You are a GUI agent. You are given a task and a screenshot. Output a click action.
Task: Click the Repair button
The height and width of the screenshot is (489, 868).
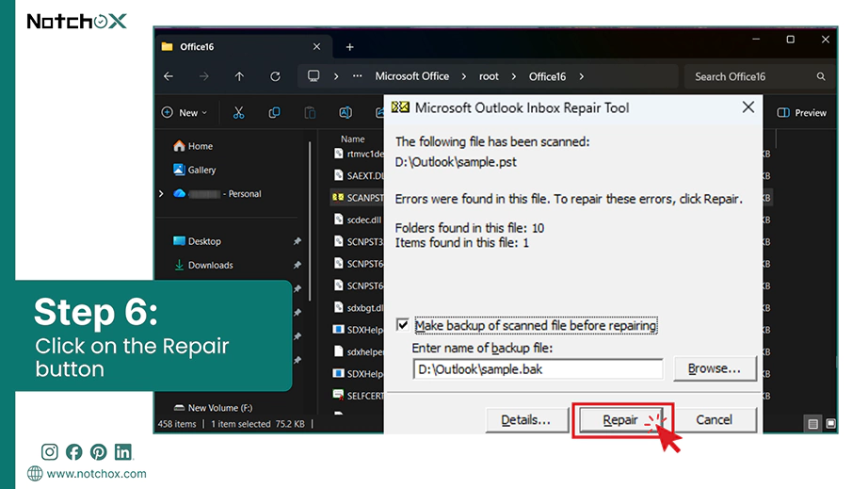620,420
